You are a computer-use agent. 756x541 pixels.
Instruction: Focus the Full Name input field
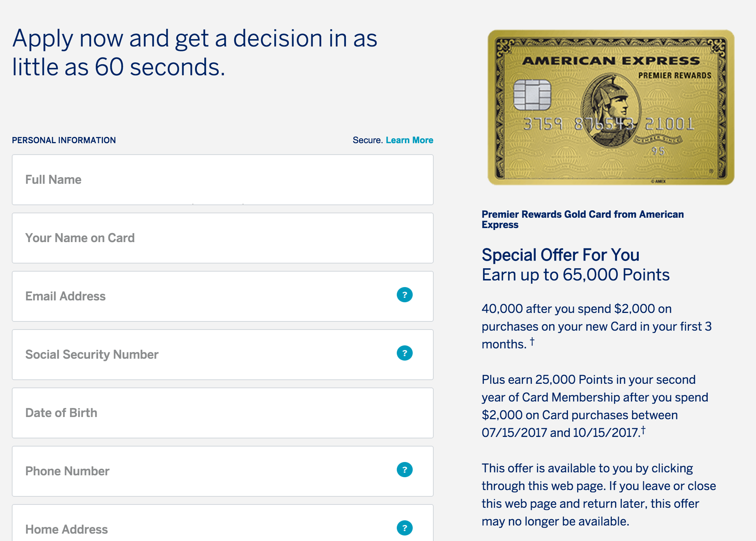tap(223, 180)
